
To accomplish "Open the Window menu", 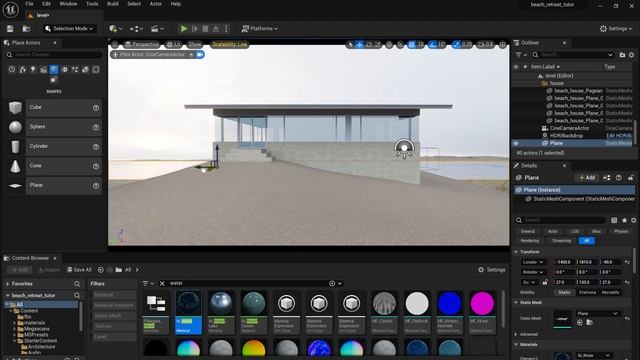I will pos(68,4).
